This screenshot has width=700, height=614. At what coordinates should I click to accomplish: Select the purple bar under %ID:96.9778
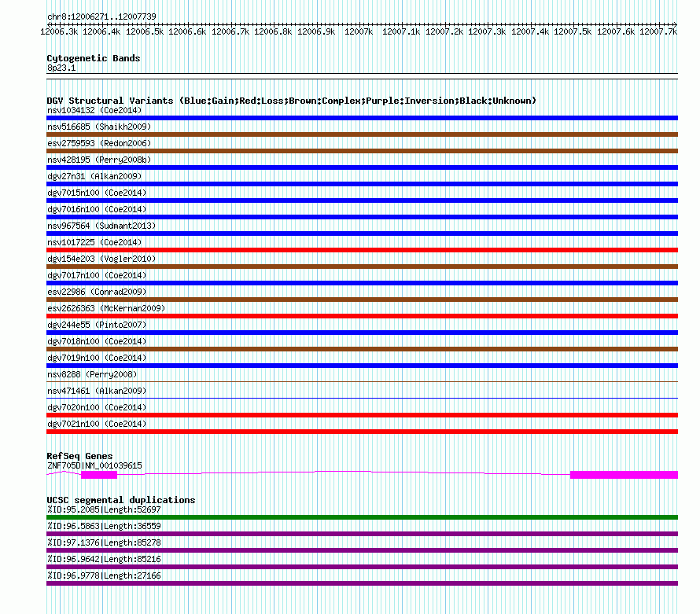tap(362, 583)
